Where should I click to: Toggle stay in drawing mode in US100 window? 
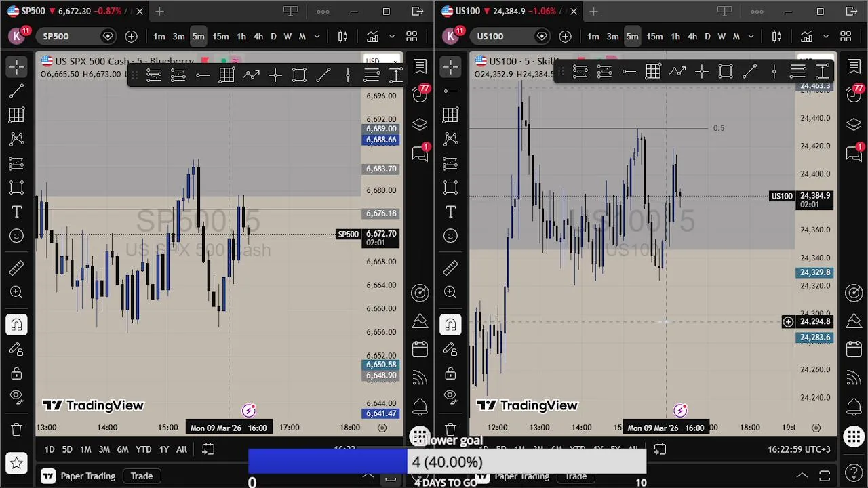pyautogui.click(x=450, y=349)
